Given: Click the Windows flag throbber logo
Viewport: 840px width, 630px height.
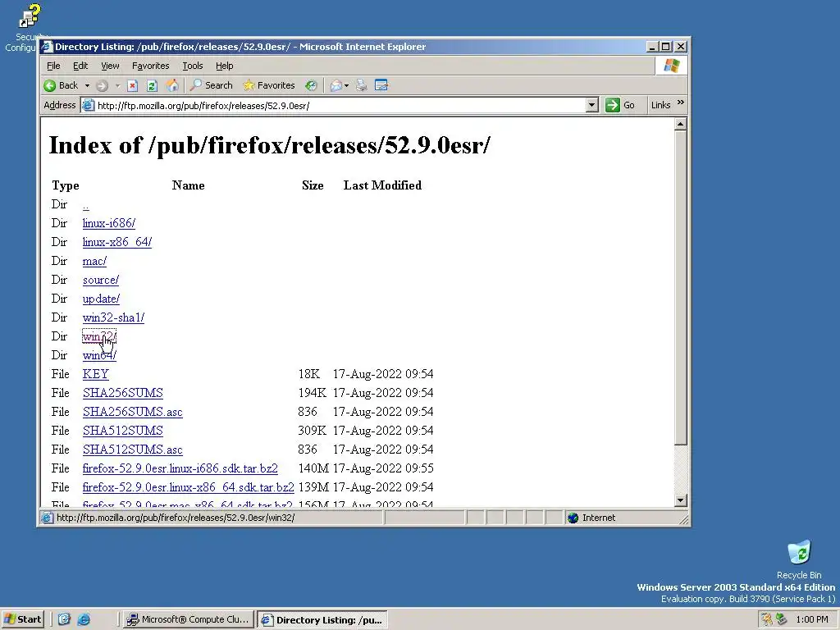Looking at the screenshot, I should tap(671, 66).
